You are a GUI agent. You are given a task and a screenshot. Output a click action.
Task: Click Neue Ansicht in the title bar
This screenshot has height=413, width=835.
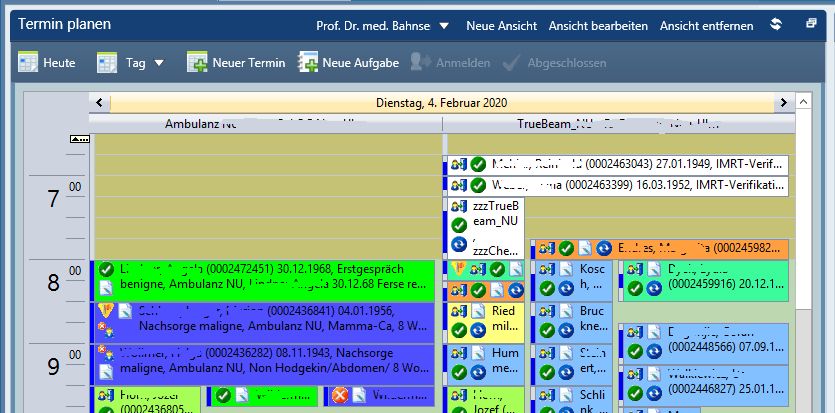pos(501,24)
